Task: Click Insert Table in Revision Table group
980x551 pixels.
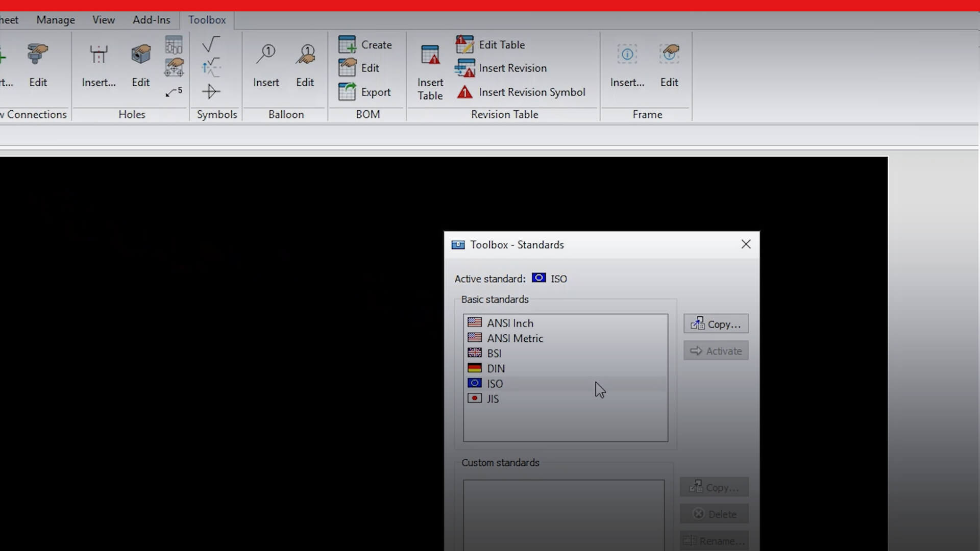Action: click(x=430, y=72)
